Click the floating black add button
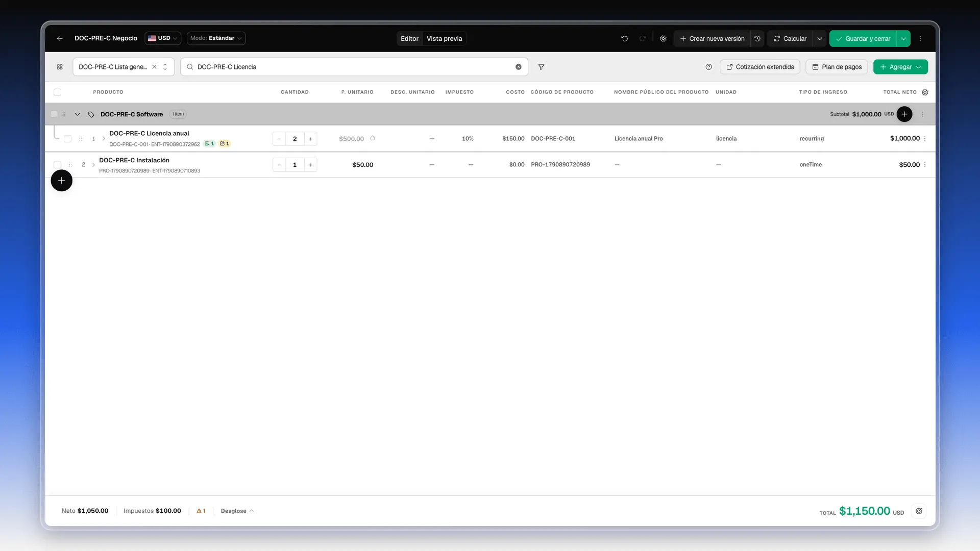Image resolution: width=980 pixels, height=551 pixels. point(61,181)
